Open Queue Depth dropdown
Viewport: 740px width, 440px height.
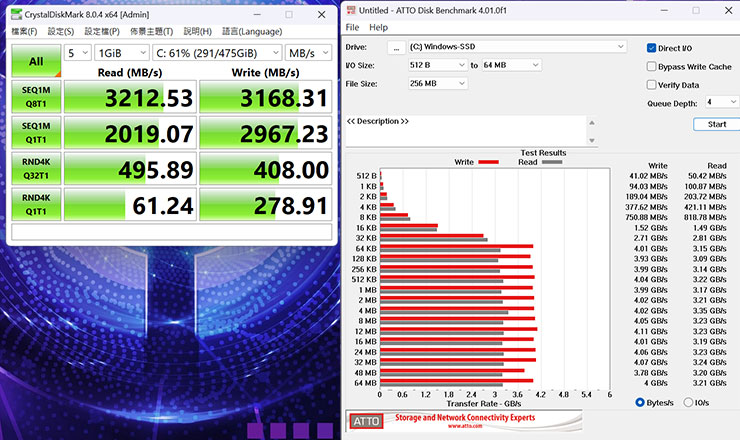click(722, 102)
